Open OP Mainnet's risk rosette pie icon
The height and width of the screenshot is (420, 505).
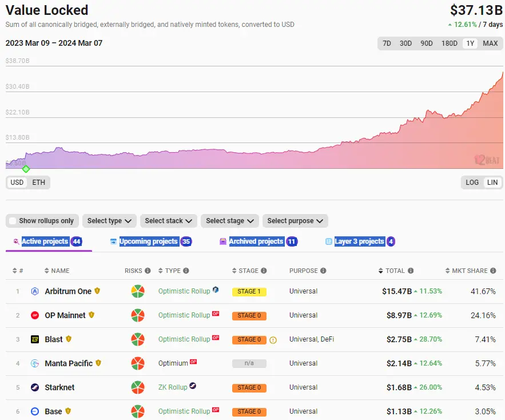click(137, 315)
